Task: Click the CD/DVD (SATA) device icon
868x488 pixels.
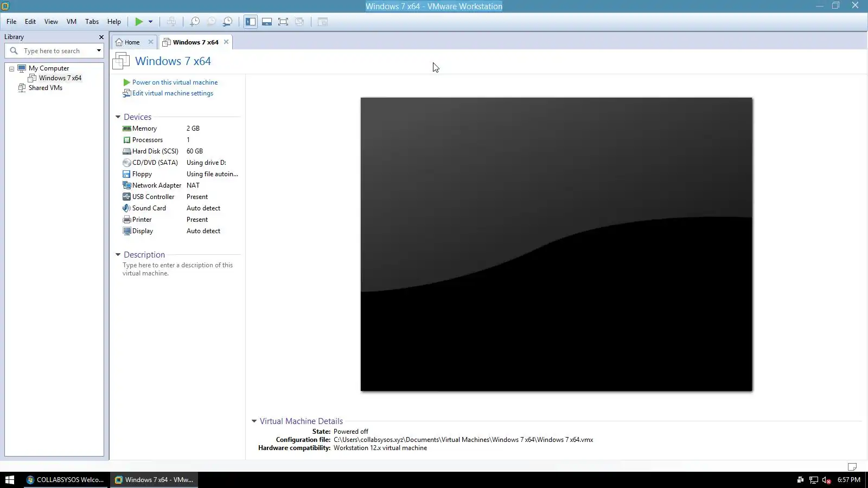Action: (127, 163)
